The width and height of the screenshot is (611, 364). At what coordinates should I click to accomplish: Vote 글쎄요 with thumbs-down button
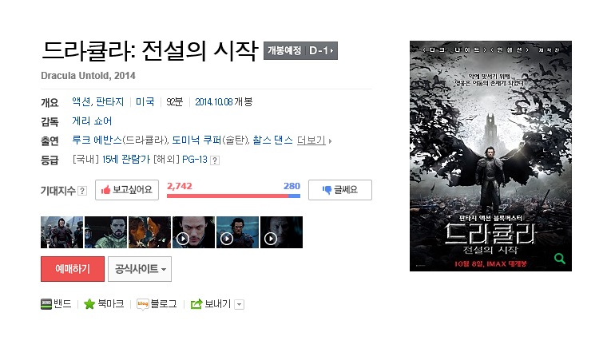[340, 190]
